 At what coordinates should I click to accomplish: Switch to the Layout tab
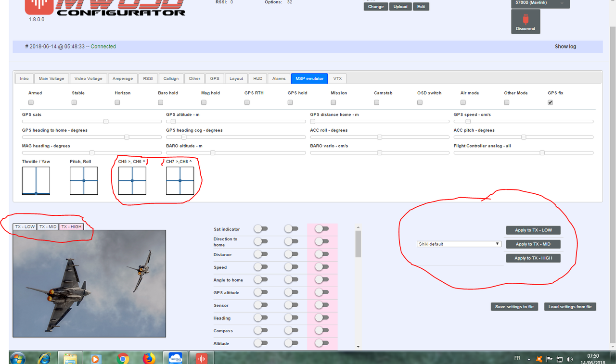coord(236,78)
